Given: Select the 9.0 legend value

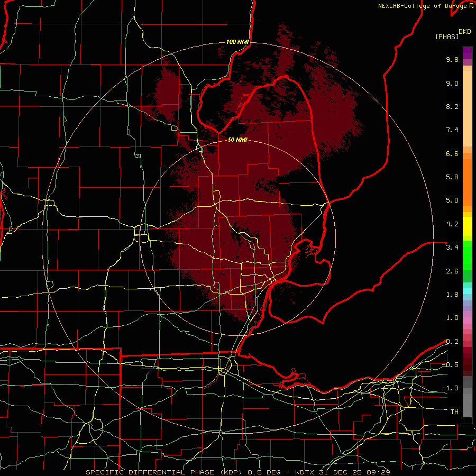Looking at the screenshot, I should pos(452,83).
